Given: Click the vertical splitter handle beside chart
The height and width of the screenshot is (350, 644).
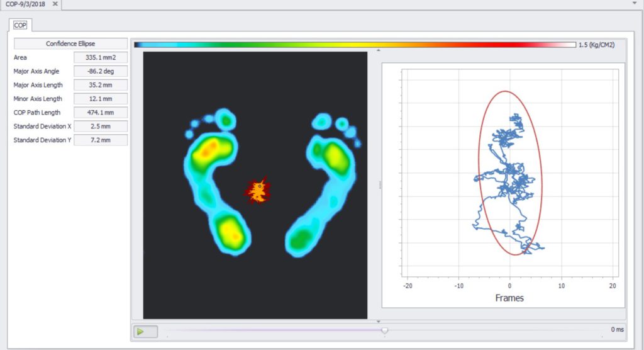Looking at the screenshot, I should pyautogui.click(x=379, y=185).
